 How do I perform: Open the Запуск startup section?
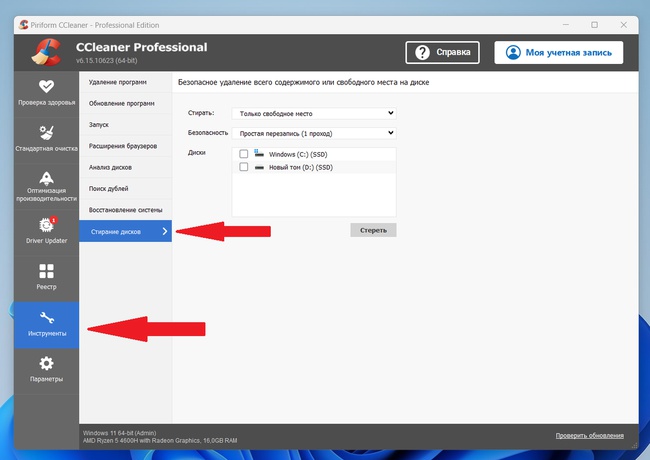click(125, 124)
